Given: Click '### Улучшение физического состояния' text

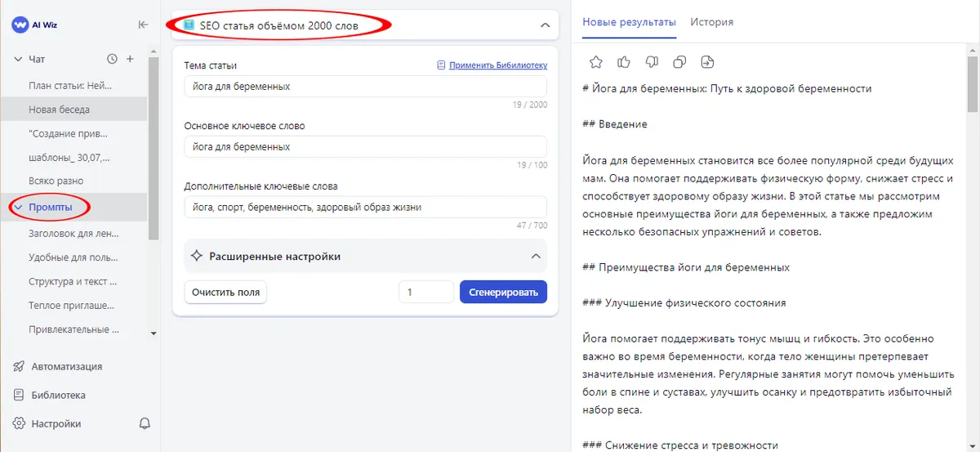Looking at the screenshot, I should pos(684,302).
